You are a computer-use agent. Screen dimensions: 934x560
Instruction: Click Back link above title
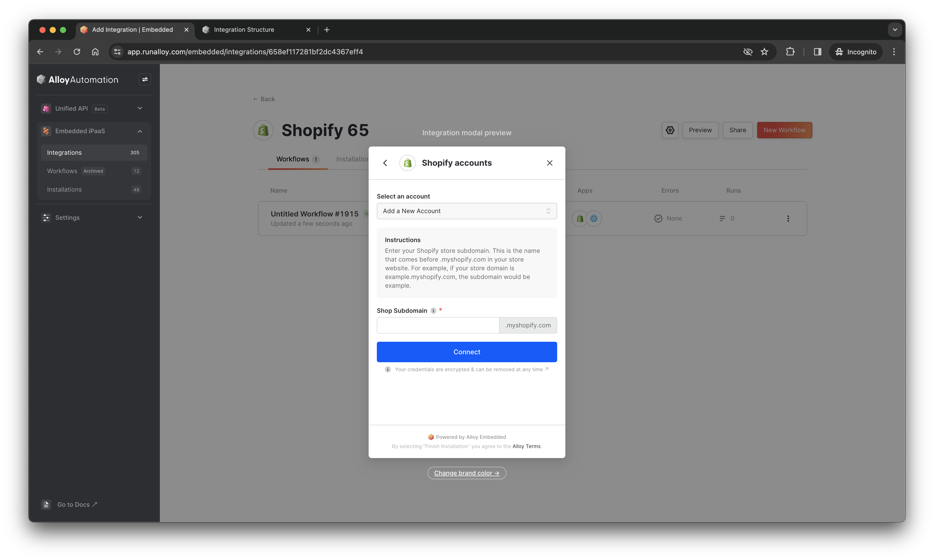click(x=264, y=99)
